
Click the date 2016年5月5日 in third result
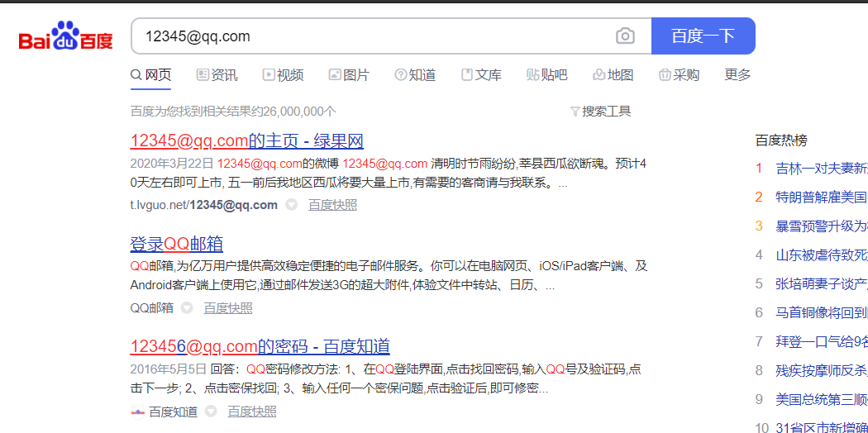click(169, 369)
